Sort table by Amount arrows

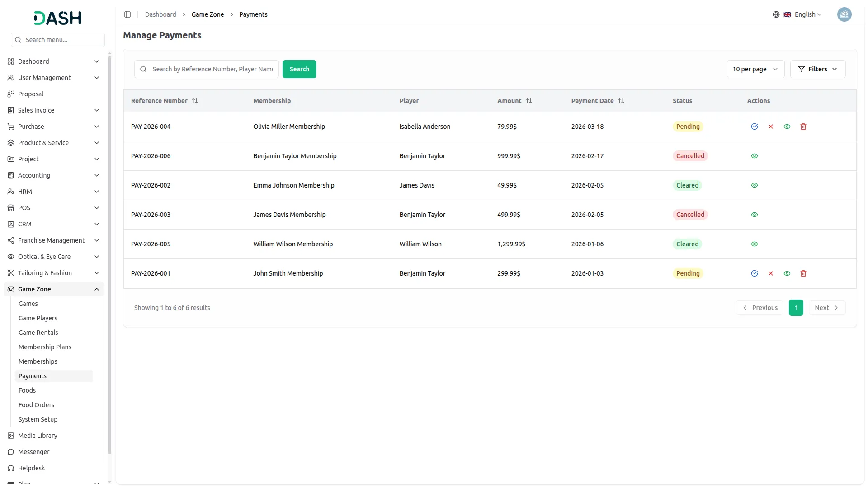pyautogui.click(x=528, y=101)
